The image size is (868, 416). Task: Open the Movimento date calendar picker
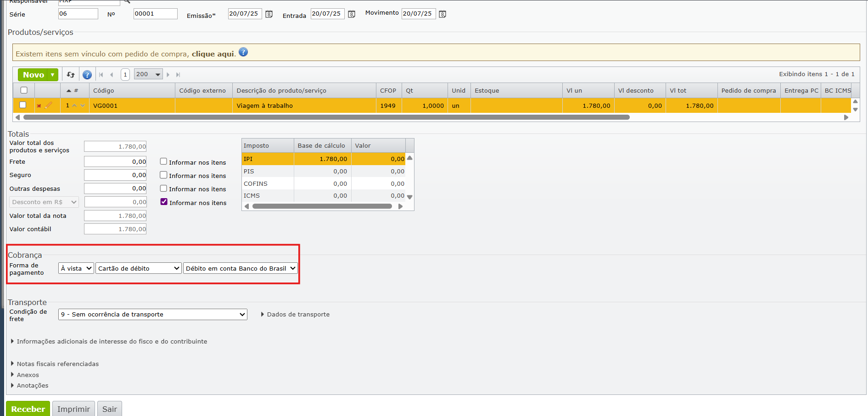click(442, 14)
